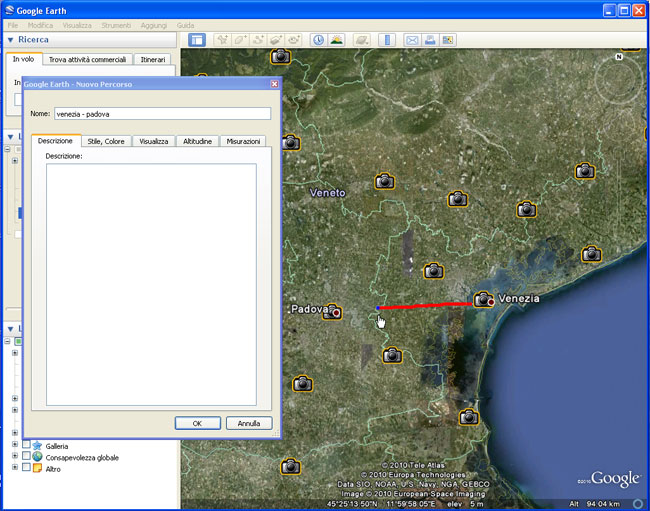Click the Add Image Overlay toolbar icon
This screenshot has height=511, width=650.
click(276, 40)
